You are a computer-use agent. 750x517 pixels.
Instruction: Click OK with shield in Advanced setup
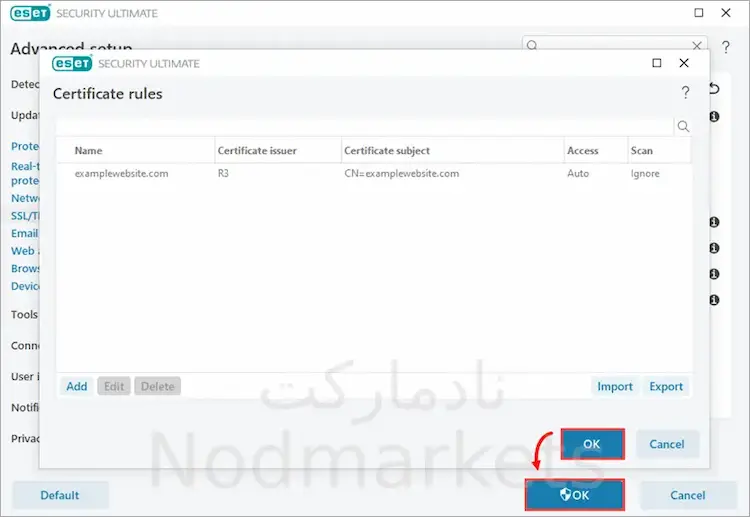pyautogui.click(x=574, y=495)
